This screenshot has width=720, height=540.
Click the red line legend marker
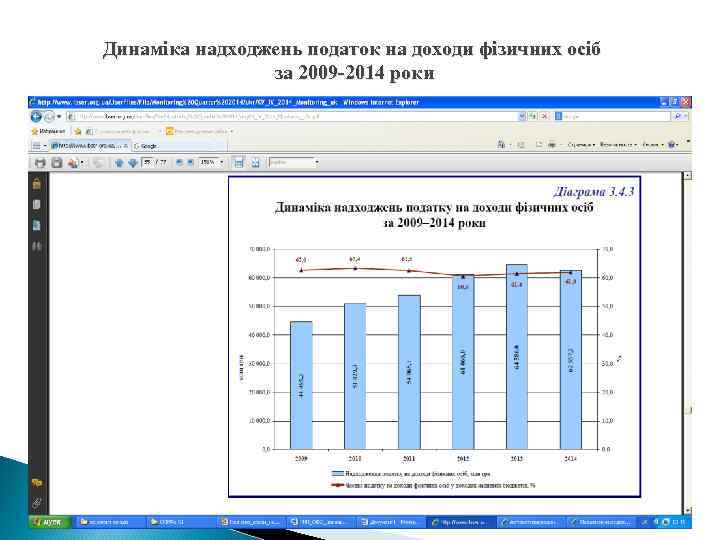point(338,485)
